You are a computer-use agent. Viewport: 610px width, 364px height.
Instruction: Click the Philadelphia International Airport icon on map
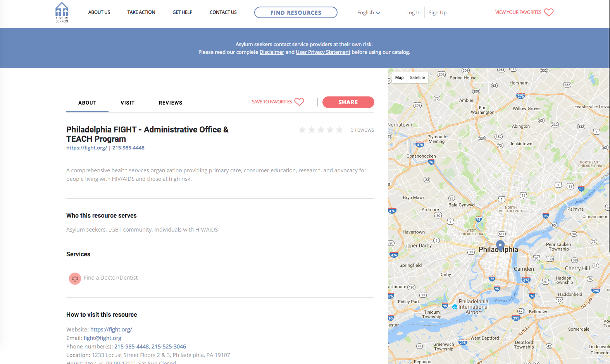tap(455, 307)
